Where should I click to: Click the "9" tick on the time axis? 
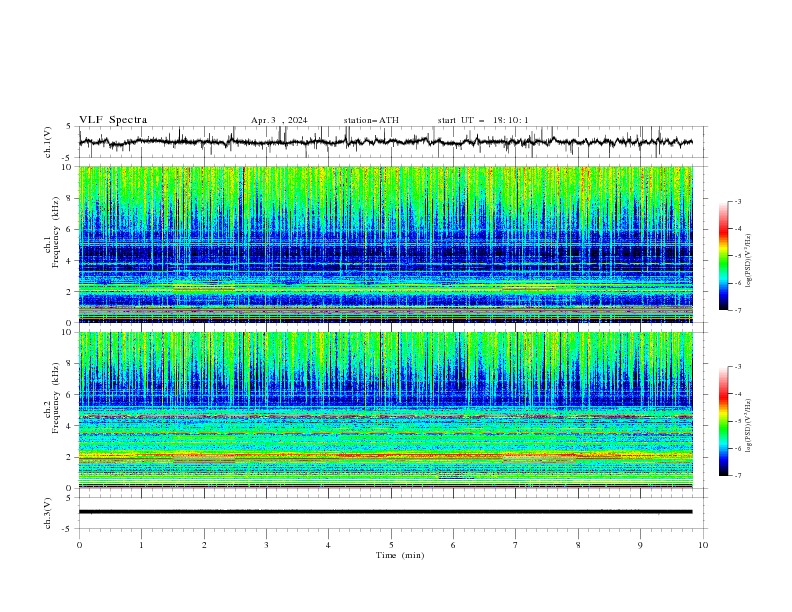coord(640,545)
